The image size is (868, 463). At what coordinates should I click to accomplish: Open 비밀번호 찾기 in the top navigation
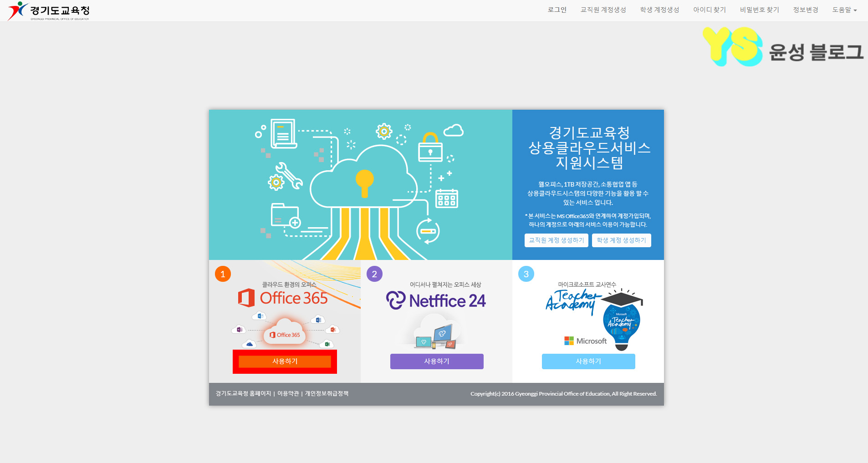759,10
